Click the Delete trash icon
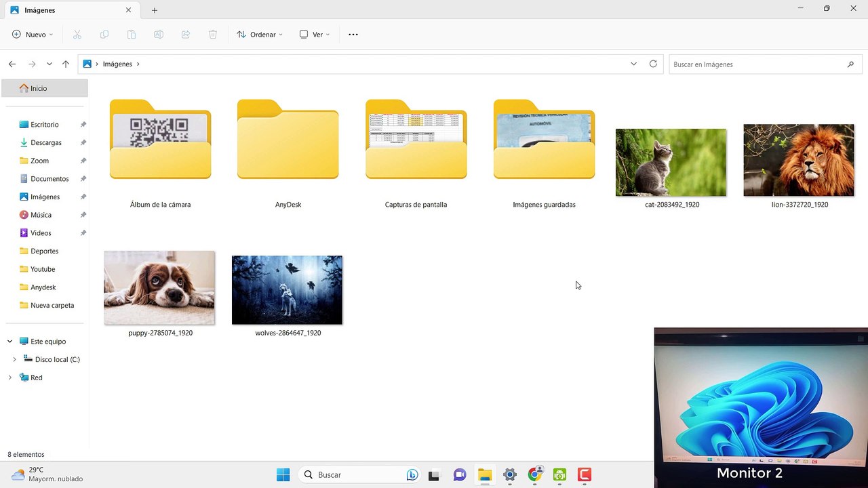The height and width of the screenshot is (488, 868). point(213,35)
